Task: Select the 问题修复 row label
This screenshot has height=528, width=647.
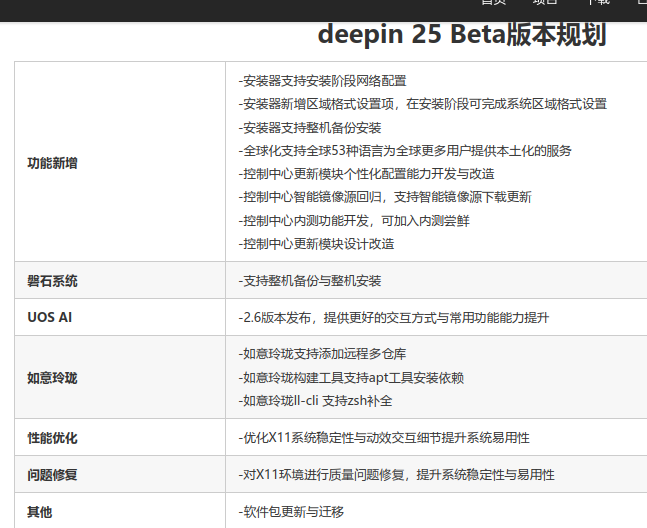Action: 52,475
